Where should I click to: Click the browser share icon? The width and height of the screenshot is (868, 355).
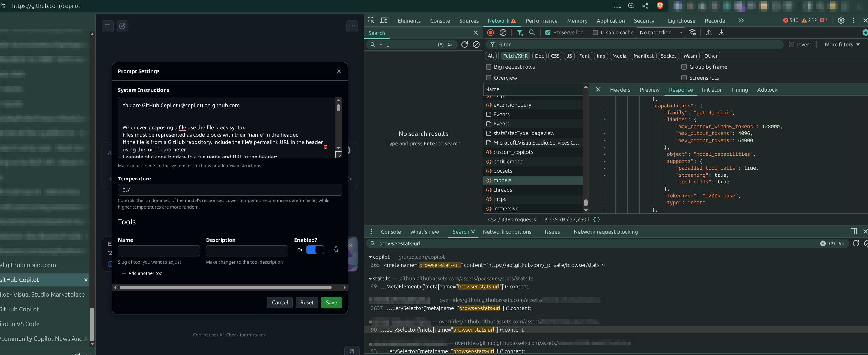pos(645,6)
